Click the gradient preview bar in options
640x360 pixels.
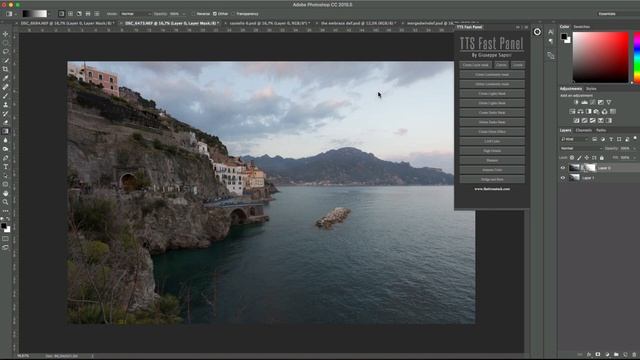pos(34,14)
